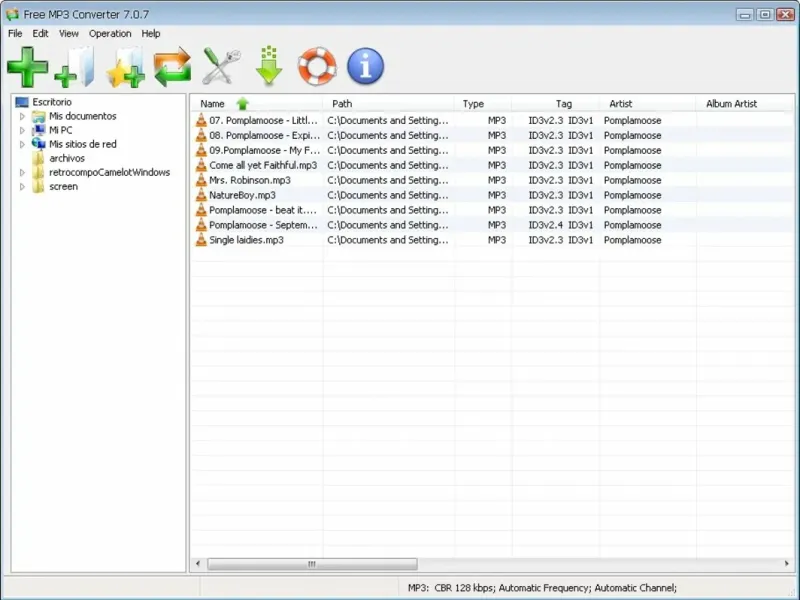Click the green sort arrow in Name header
This screenshot has height=600, width=800.
(x=242, y=104)
